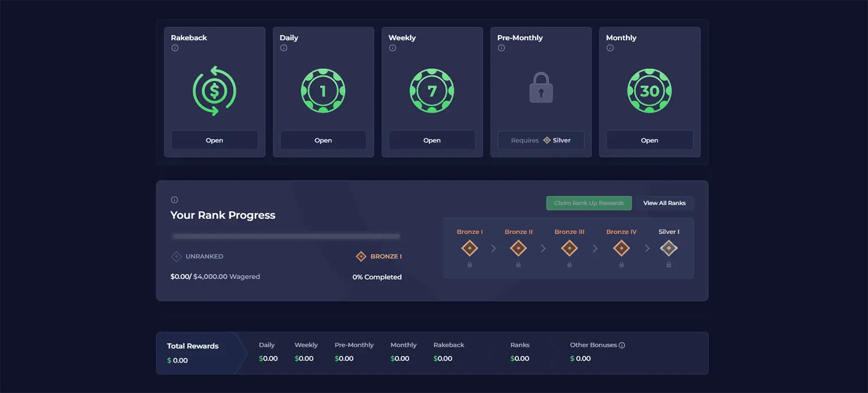This screenshot has height=393, width=868.
Task: Click the Rakeback total rewards label
Action: click(449, 345)
